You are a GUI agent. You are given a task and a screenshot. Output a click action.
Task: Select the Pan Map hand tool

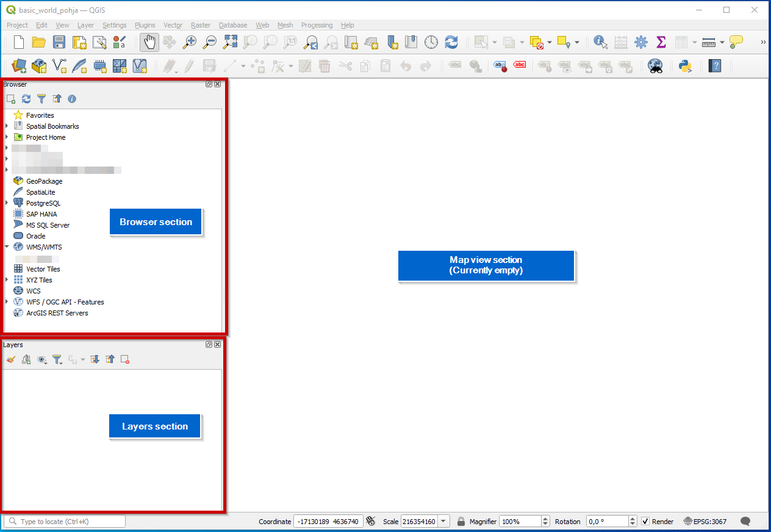coord(149,42)
